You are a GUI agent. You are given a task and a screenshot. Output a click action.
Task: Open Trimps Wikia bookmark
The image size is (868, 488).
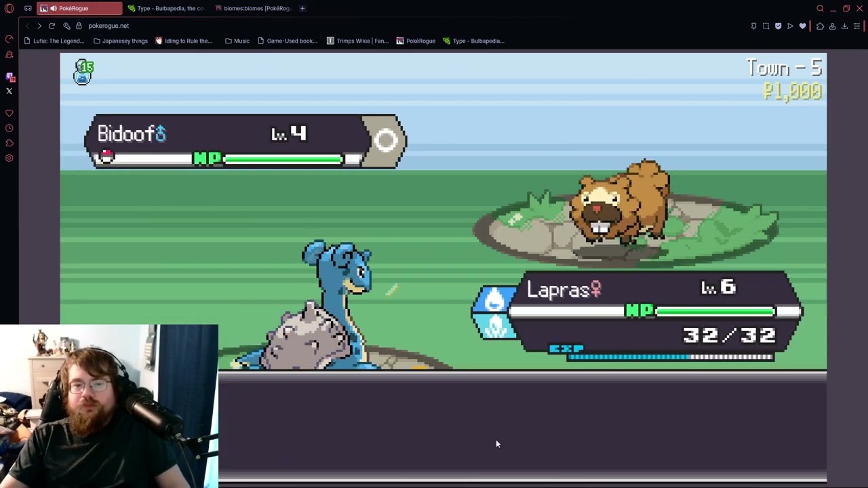(x=357, y=41)
